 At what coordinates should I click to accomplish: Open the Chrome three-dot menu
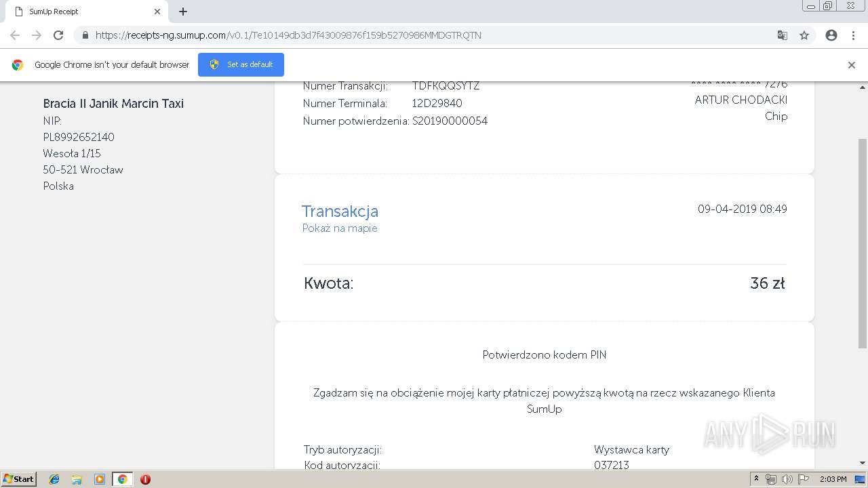click(853, 35)
